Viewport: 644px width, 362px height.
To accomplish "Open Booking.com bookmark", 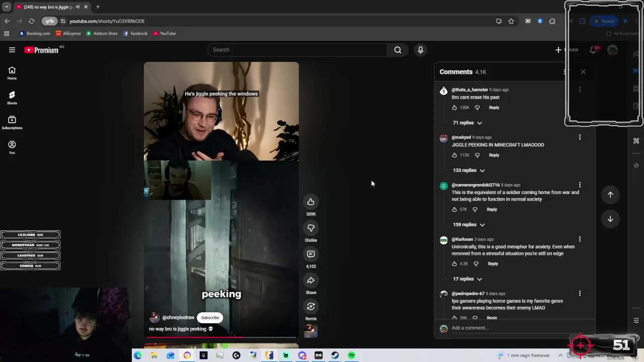I will 35,34.
